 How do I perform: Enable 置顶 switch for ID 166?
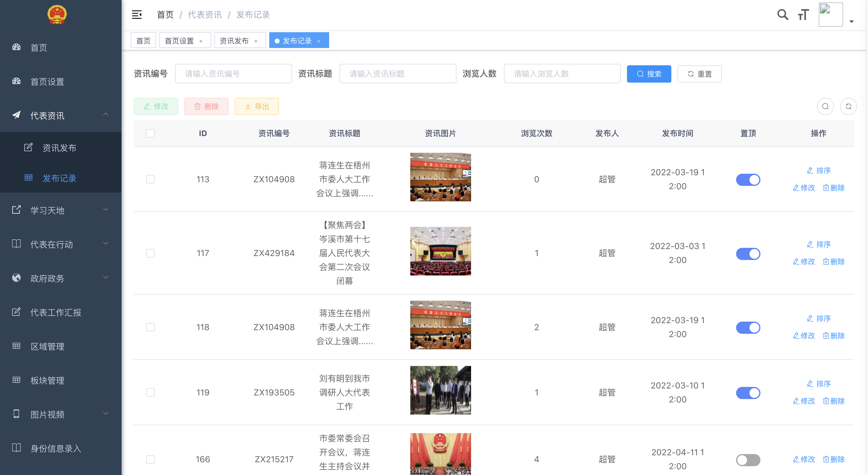[x=748, y=460]
